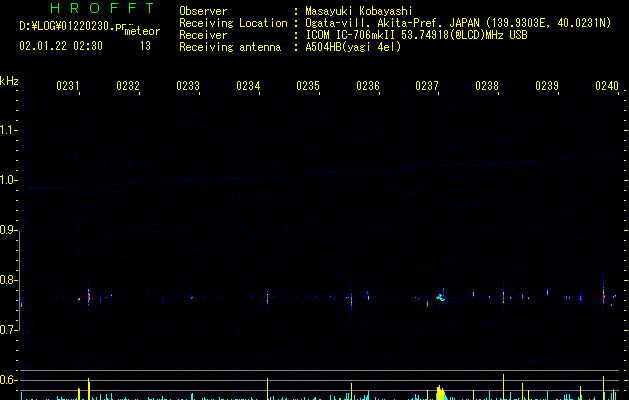Click the Ogata-vill. Akita-Pref. JAPAN location value
629x400 pixels.
[x=458, y=23]
